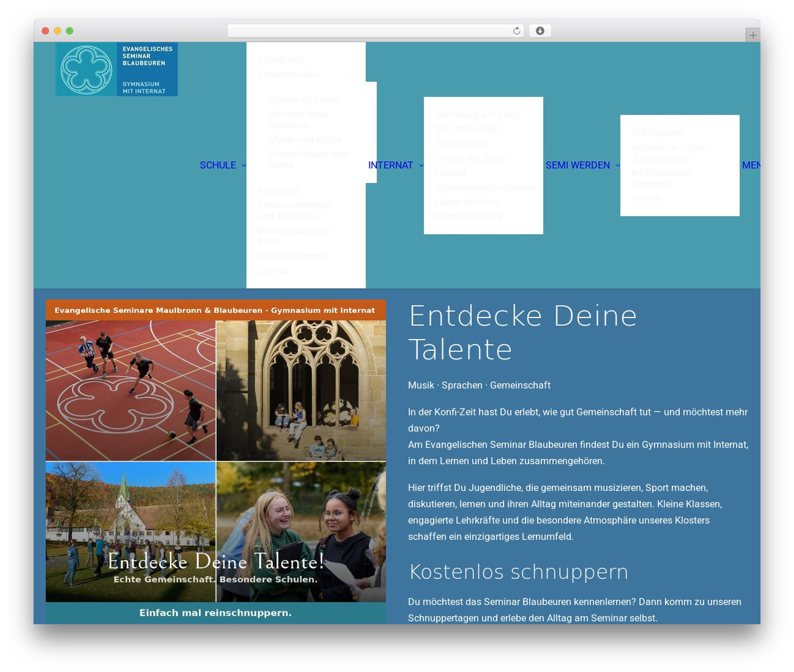Open Essen am Semi link

468,216
